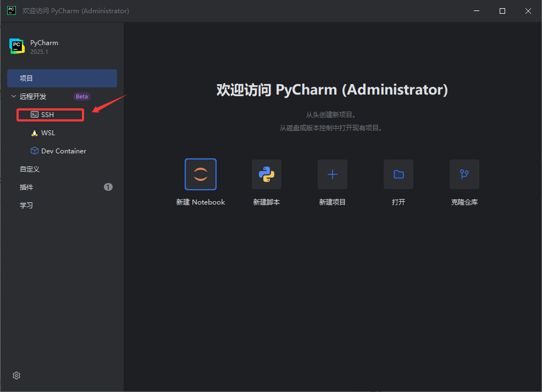
Task: Click the 打开 label
Action: [399, 202]
